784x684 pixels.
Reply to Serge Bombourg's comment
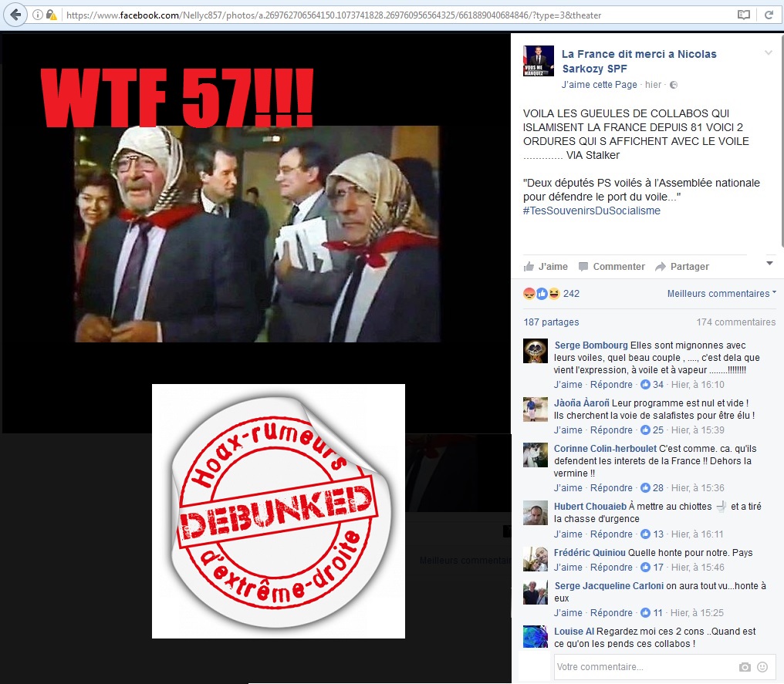(611, 385)
